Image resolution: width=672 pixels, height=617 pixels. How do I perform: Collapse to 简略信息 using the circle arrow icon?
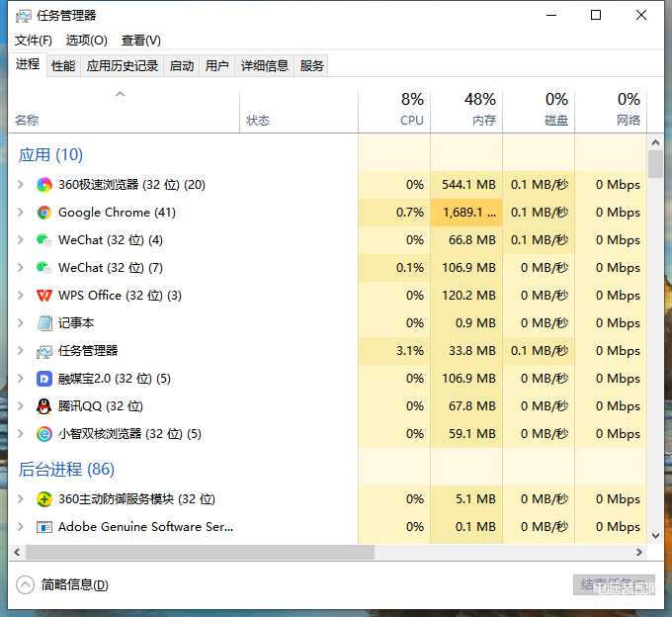(x=25, y=584)
